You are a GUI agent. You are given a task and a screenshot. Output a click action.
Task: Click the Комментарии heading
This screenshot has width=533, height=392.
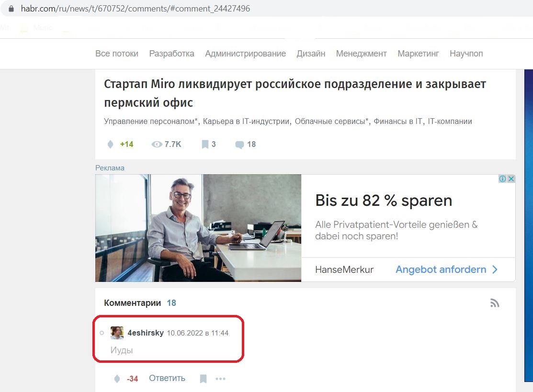[132, 303]
